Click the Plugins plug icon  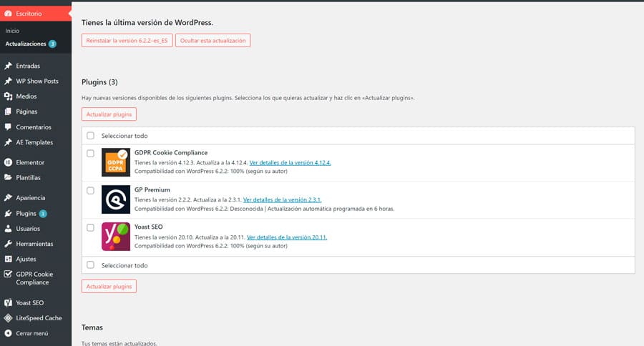point(8,214)
